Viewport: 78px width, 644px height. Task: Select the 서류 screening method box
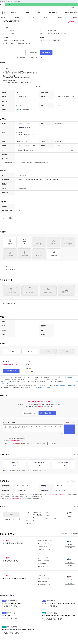point(12,351)
